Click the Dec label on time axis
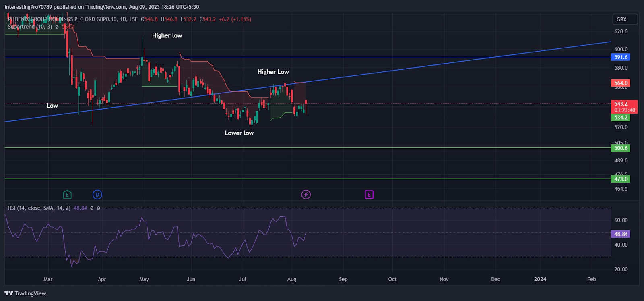 click(x=495, y=279)
